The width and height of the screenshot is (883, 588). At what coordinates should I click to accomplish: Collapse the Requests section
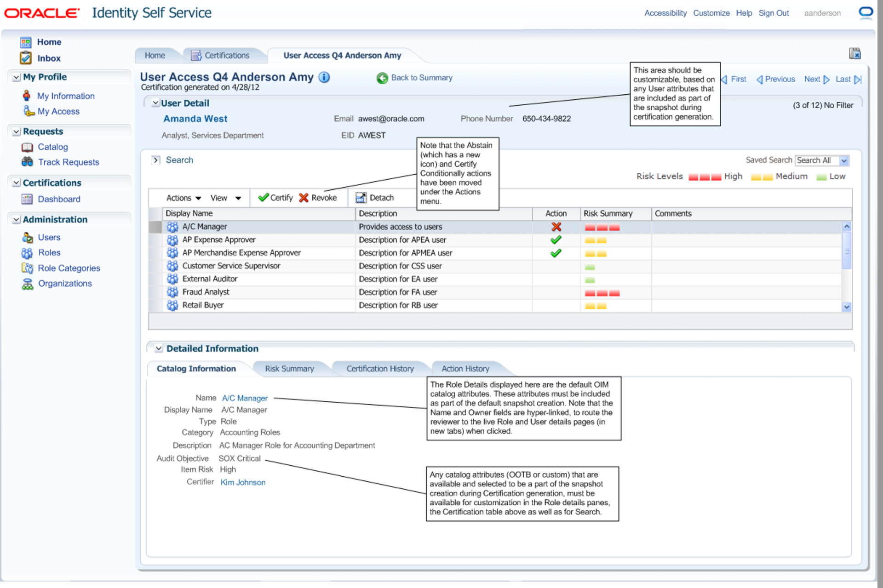(17, 131)
